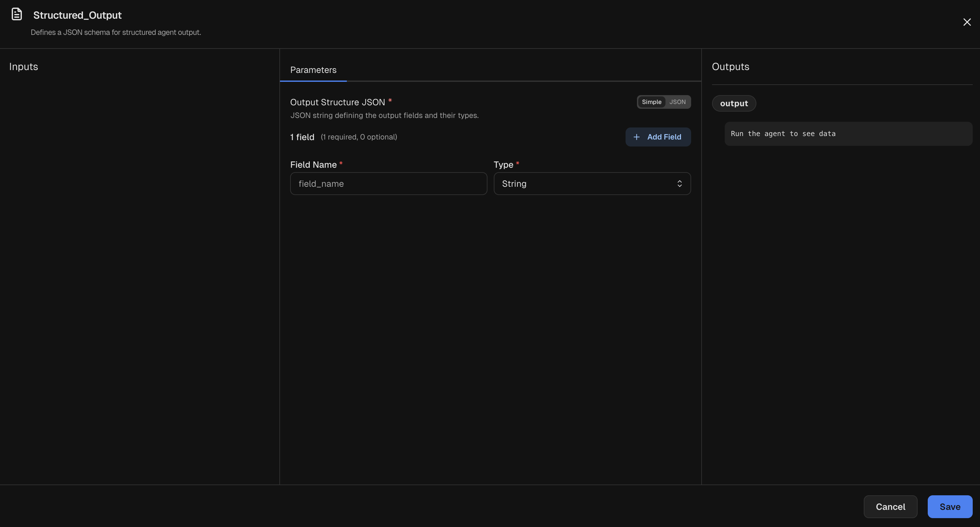Click Add Field to add a new field

658,137
